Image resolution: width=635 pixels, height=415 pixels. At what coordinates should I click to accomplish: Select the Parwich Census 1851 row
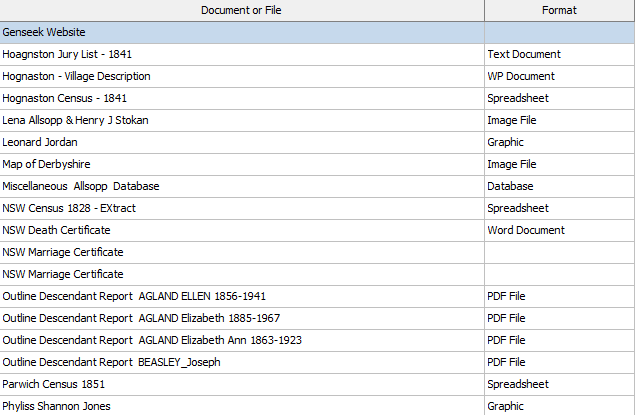(x=53, y=384)
